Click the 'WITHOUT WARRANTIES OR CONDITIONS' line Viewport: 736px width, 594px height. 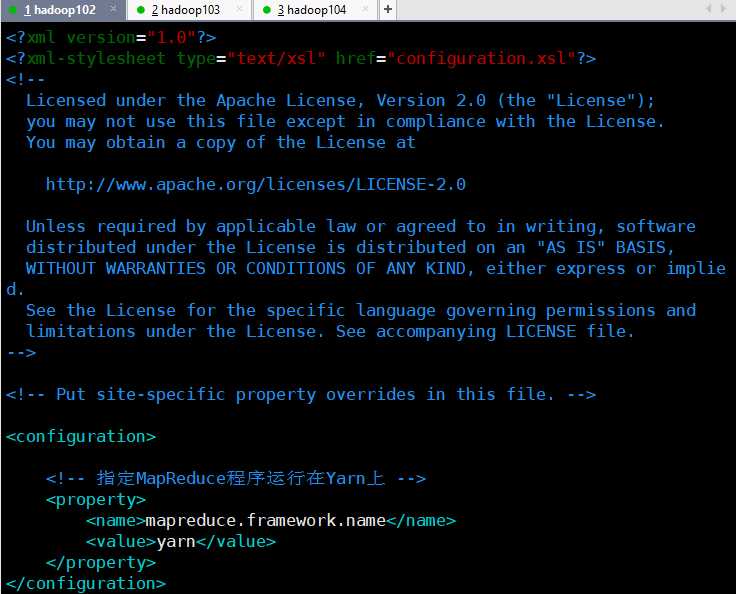(x=376, y=269)
